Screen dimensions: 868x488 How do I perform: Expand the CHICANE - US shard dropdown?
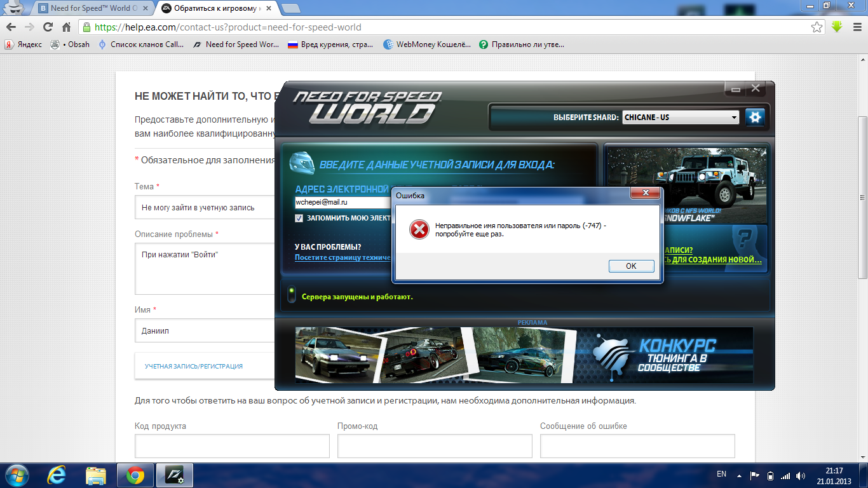click(681, 117)
